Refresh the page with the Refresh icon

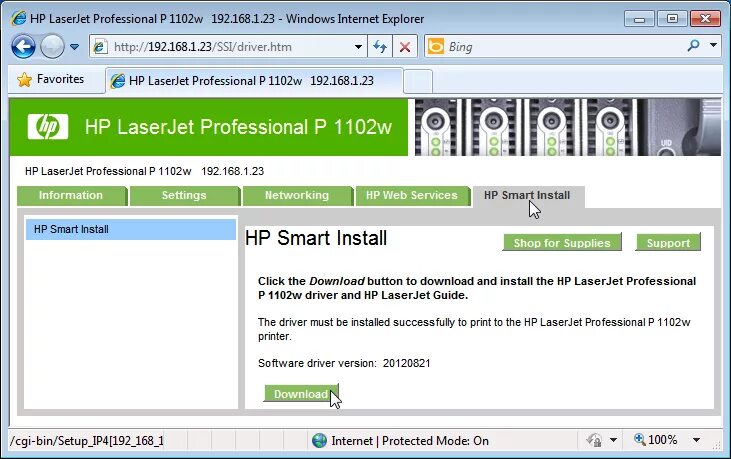click(x=380, y=47)
